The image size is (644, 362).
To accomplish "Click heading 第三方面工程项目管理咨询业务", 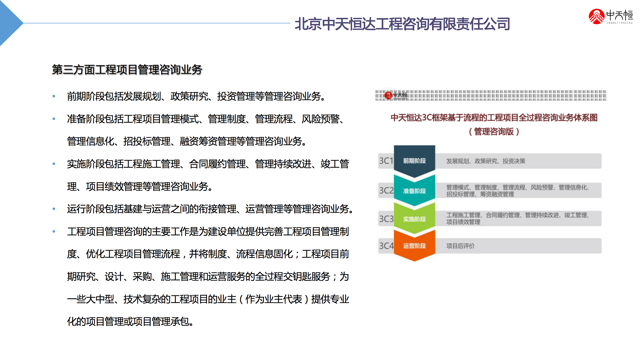I will click(x=127, y=70).
